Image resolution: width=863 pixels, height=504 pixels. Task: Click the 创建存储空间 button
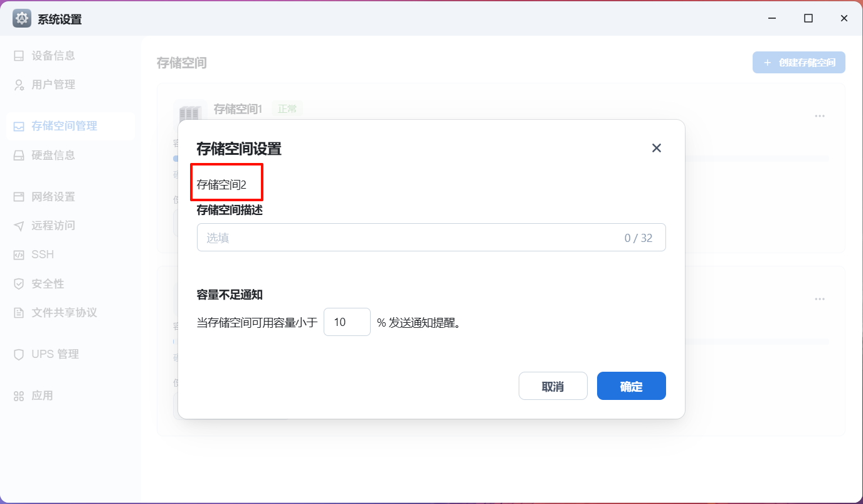click(x=799, y=63)
